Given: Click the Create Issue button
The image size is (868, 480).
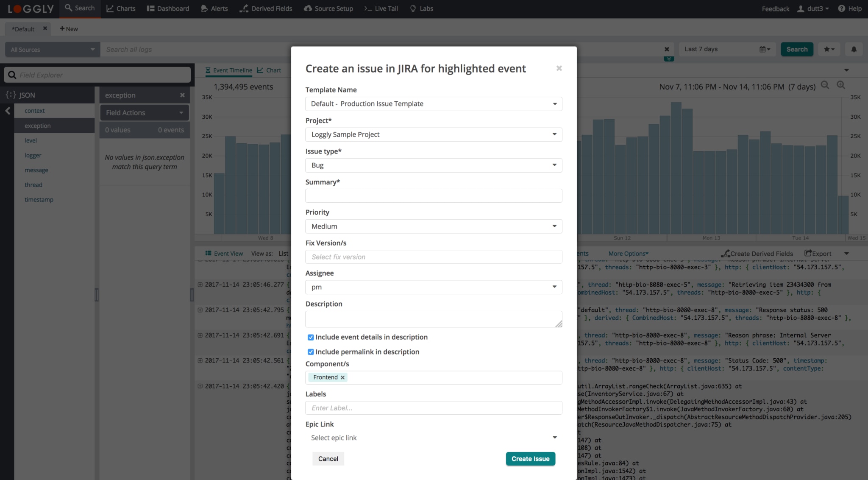Looking at the screenshot, I should tap(530, 459).
